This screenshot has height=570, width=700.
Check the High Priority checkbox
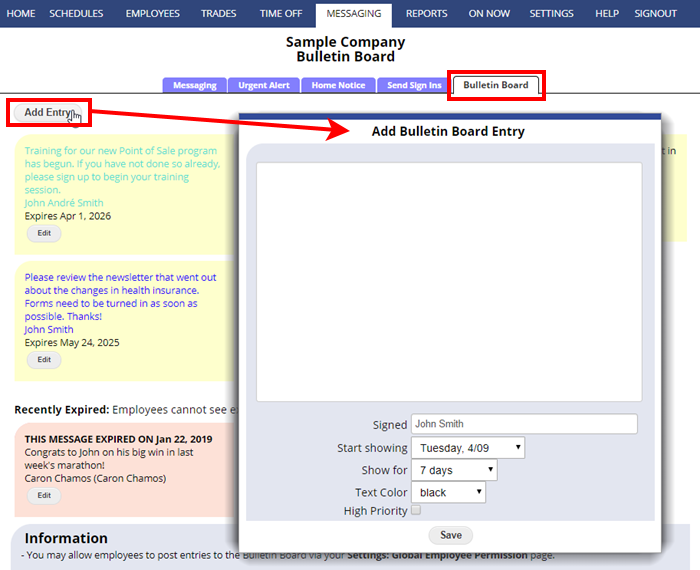click(x=416, y=511)
